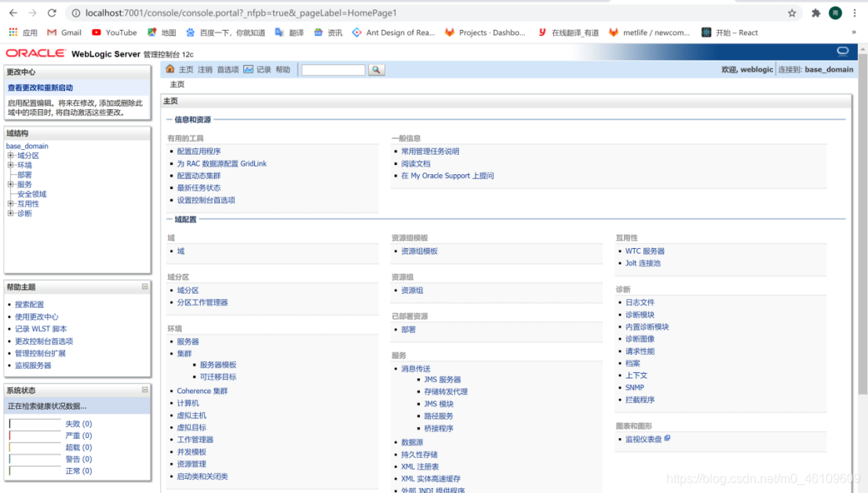Open the YouTube bookmark
868x493 pixels.
click(114, 33)
